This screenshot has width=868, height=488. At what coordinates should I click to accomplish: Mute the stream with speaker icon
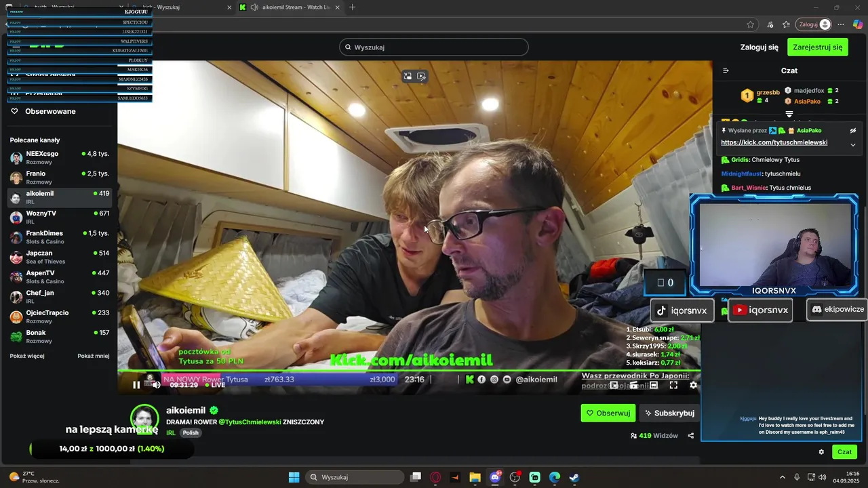coord(156,385)
